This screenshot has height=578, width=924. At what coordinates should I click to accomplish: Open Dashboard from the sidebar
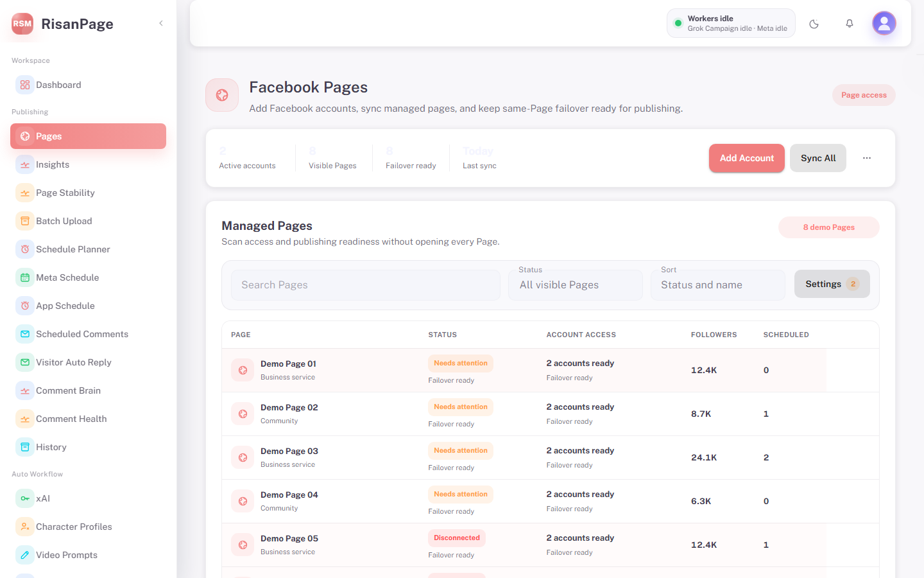(88, 85)
